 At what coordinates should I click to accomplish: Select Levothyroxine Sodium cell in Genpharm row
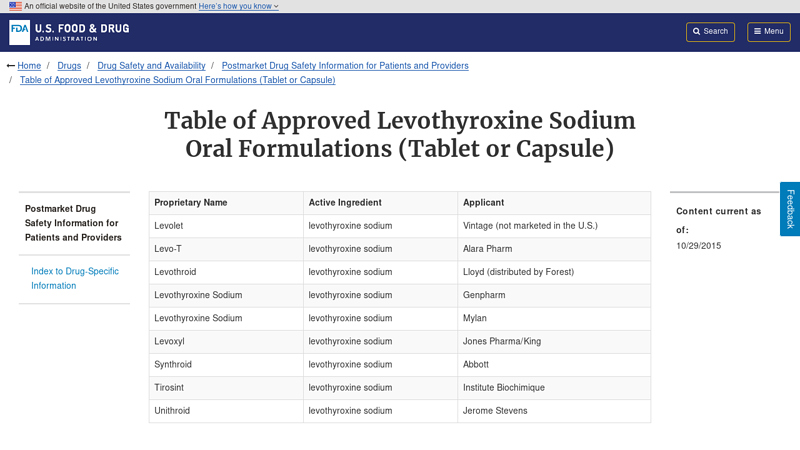click(226, 295)
